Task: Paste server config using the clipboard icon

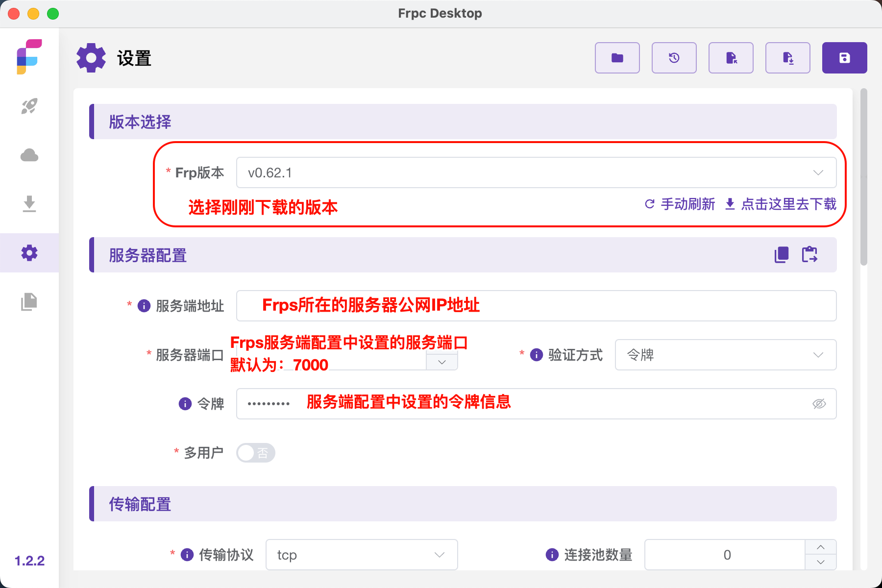Action: click(x=809, y=255)
